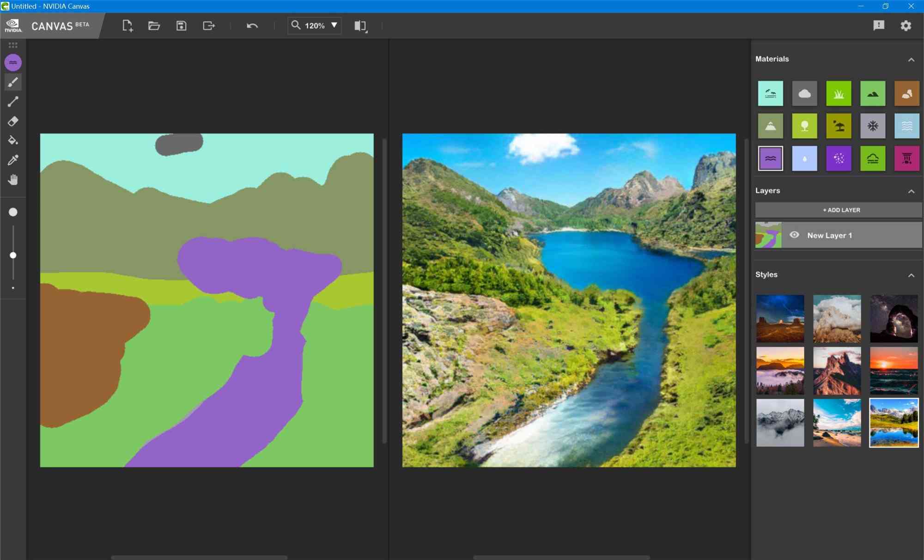This screenshot has height=560, width=924.
Task: Click the export file button
Action: coord(209,25)
